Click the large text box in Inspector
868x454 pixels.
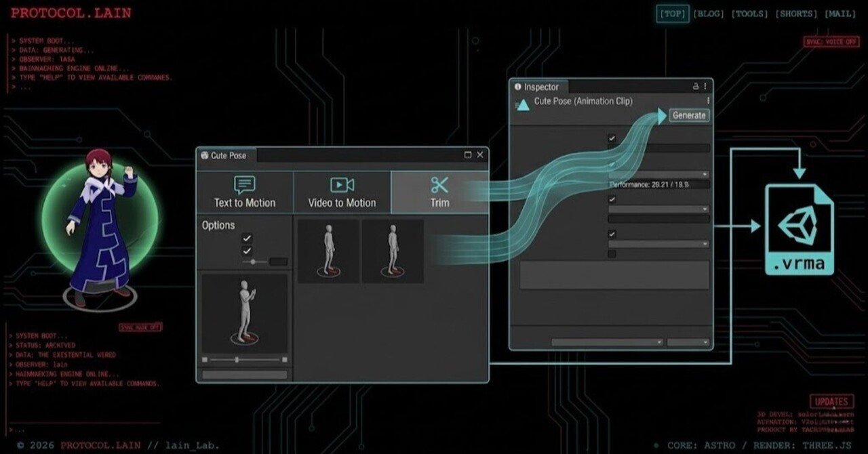tap(614, 275)
